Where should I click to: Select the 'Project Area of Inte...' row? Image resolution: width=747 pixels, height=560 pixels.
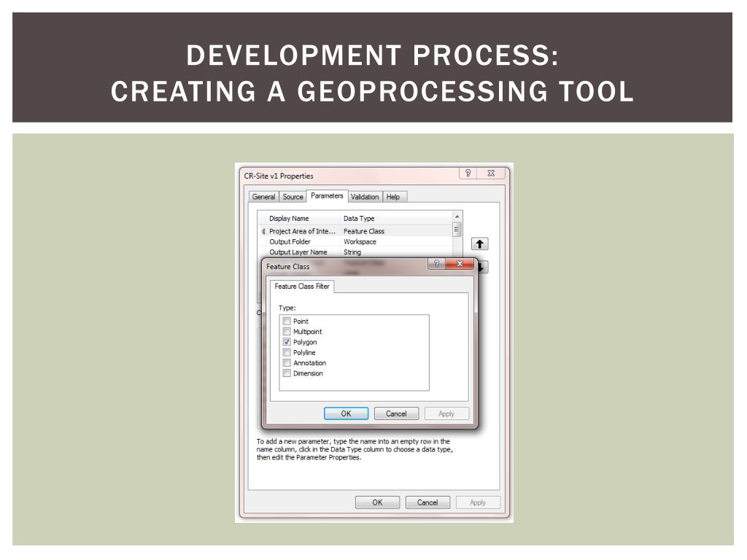tap(355, 231)
